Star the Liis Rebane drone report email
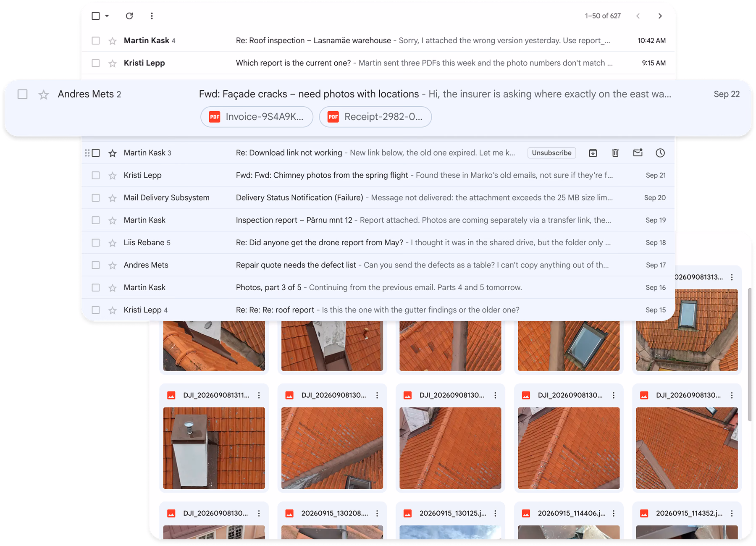The height and width of the screenshot is (546, 756). (112, 243)
